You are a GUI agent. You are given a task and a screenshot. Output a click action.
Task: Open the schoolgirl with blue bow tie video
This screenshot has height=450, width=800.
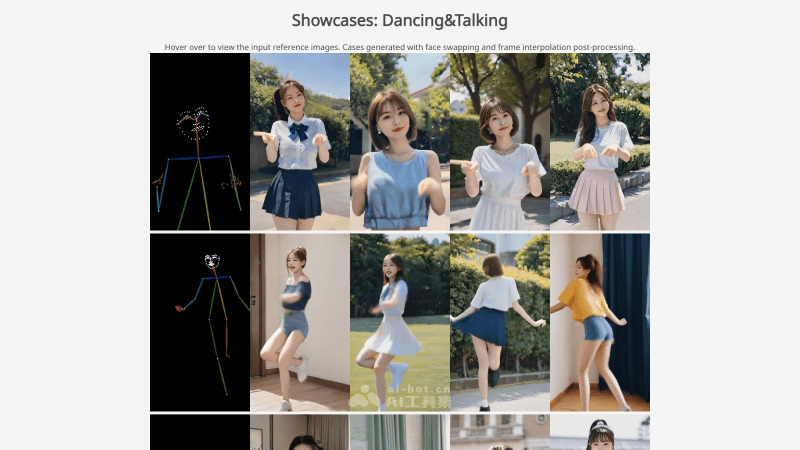[299, 142]
